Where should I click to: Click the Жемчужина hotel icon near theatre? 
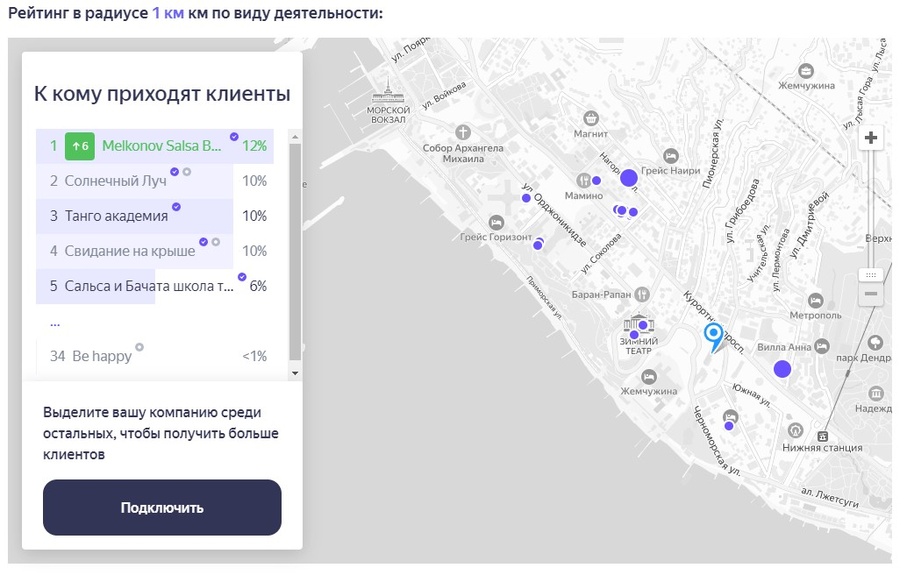coord(649,377)
